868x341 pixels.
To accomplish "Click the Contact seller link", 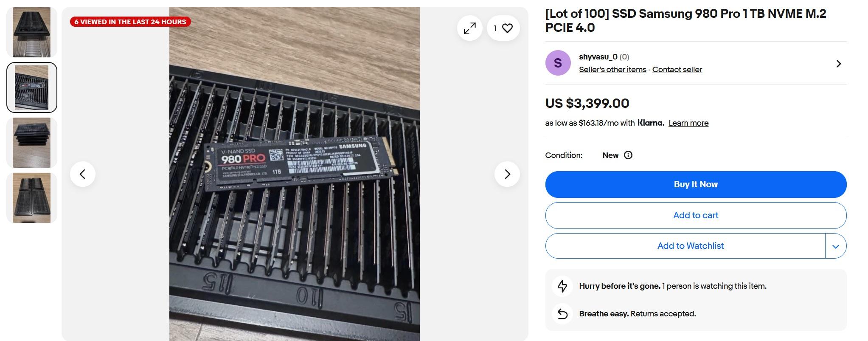I will [677, 70].
